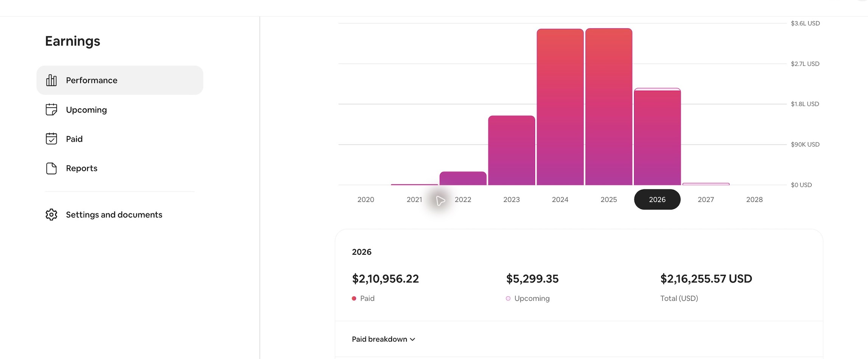Image resolution: width=868 pixels, height=359 pixels.
Task: Click the 2024 earnings bar
Action: 560,107
